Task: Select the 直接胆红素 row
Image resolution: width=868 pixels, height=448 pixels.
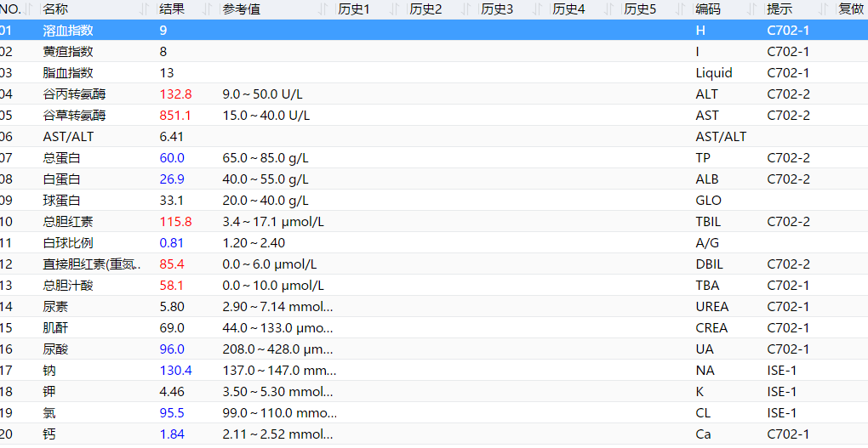Action: [x=92, y=264]
